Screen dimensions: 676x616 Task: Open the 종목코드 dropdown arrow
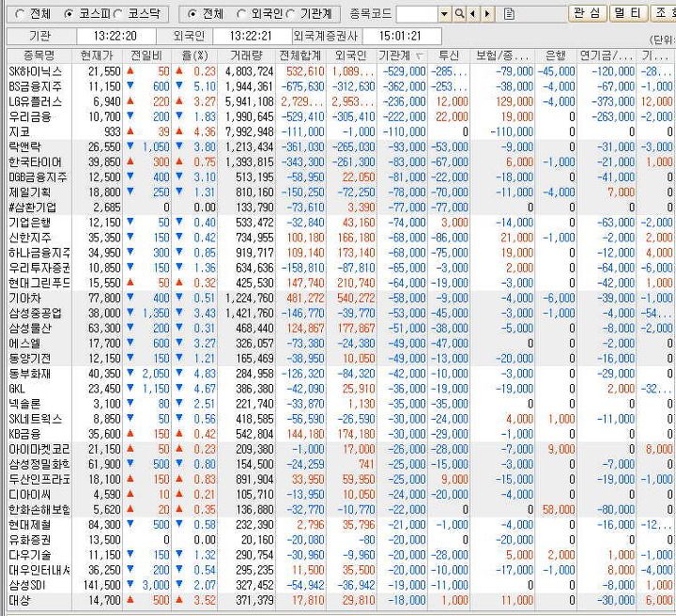point(444,14)
